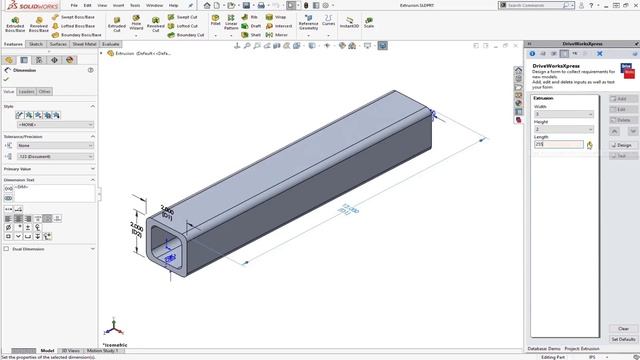Click the Instant3D tool
640x360 pixels.
point(349,22)
